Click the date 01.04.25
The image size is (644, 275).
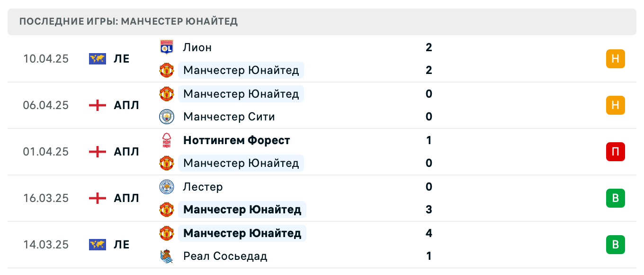(46, 152)
